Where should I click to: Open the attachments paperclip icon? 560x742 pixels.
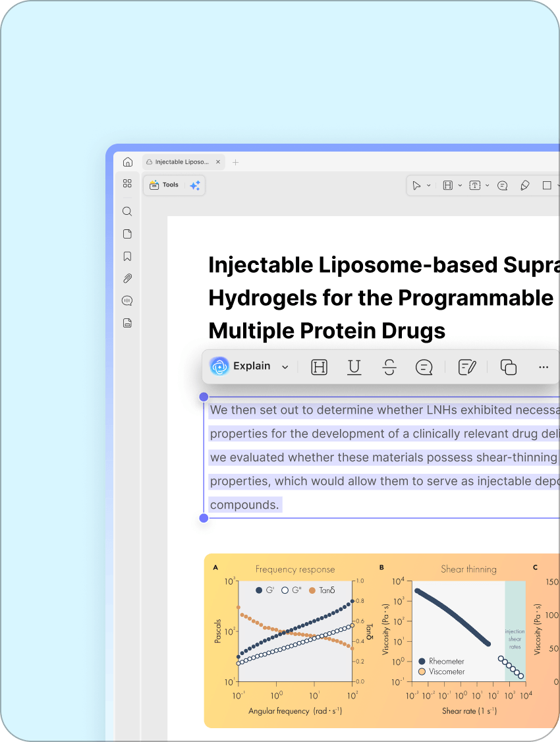pyautogui.click(x=127, y=278)
